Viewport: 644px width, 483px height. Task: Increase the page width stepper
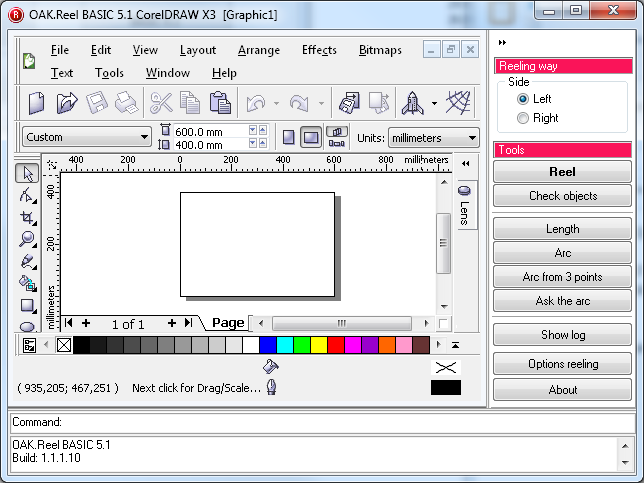tap(262, 130)
